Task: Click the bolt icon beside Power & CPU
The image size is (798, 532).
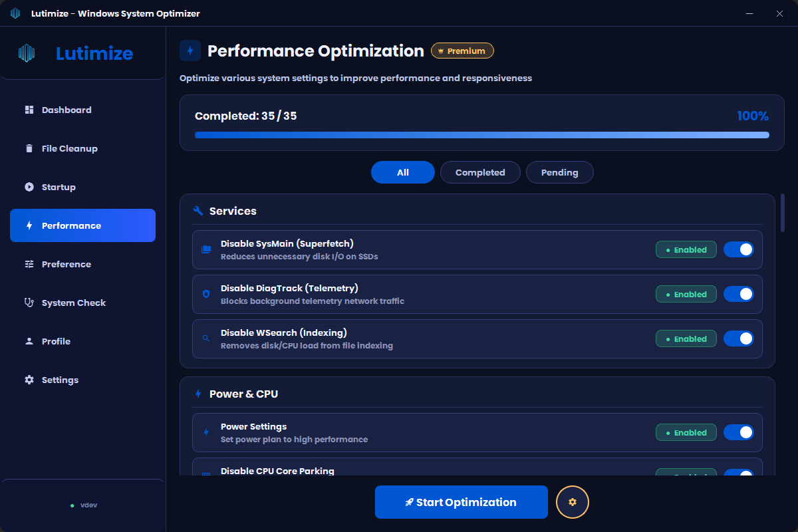Action: coord(198,394)
